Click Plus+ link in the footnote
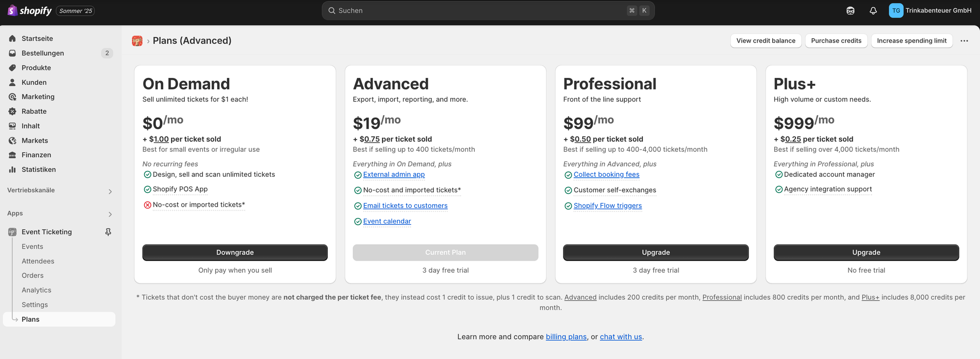Viewport: 980px width, 359px height. coord(871,297)
